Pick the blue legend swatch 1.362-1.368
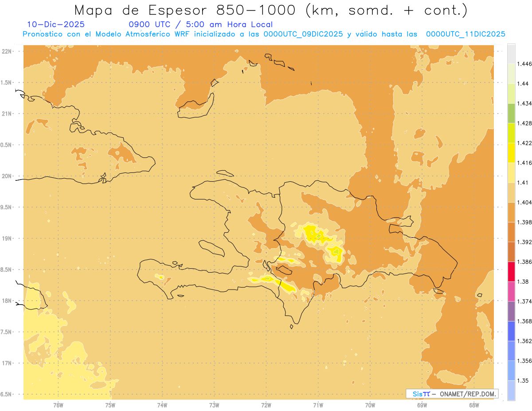 click(511, 331)
